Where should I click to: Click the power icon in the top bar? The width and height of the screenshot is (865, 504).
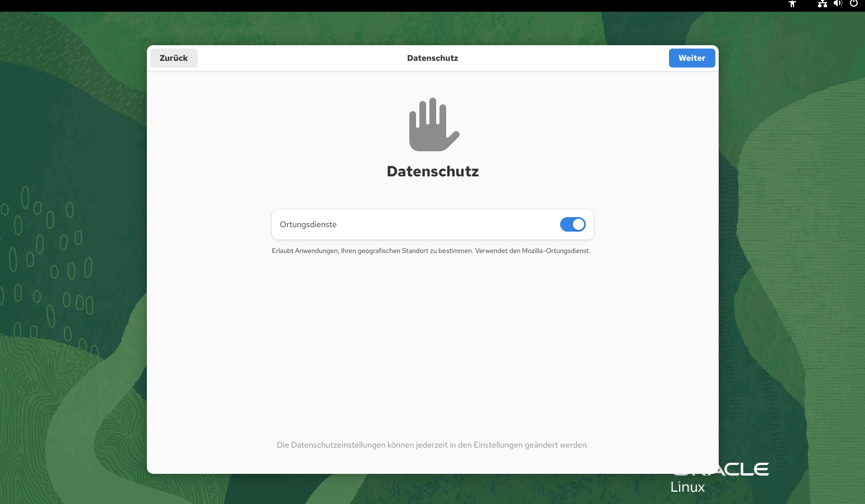[854, 4]
